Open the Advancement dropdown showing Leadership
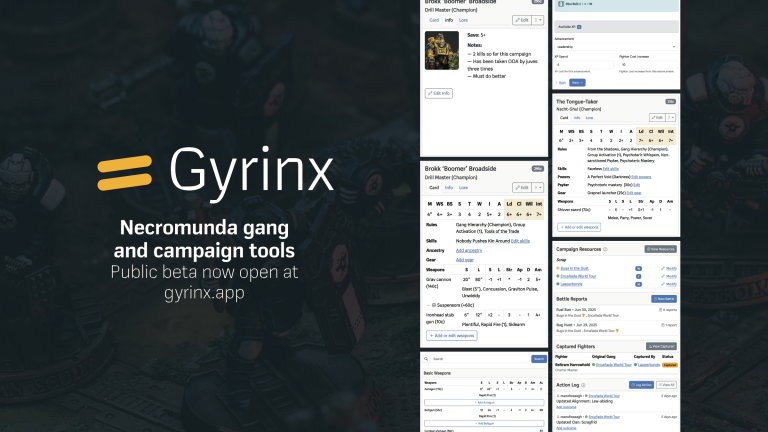The width and height of the screenshot is (768, 432). 615,46
